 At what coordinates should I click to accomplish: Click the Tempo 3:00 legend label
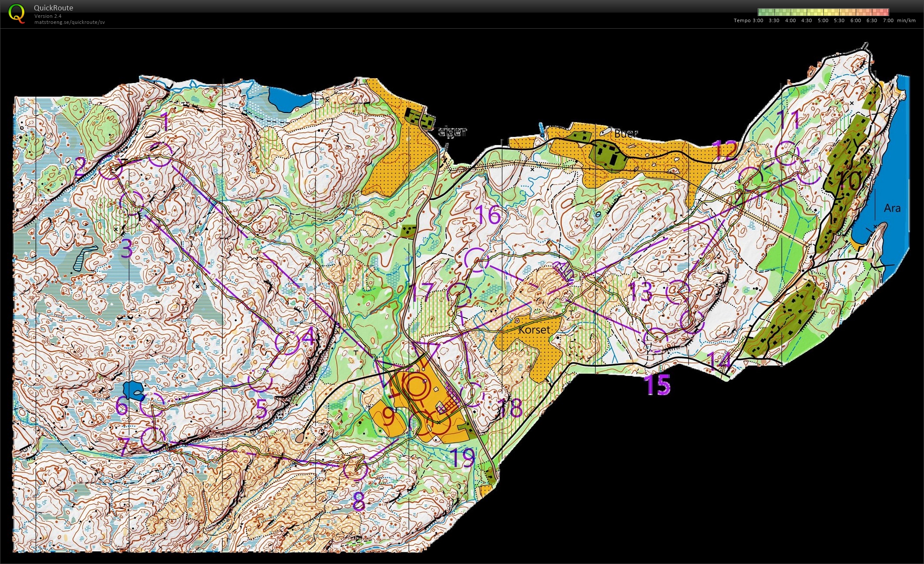(x=748, y=20)
